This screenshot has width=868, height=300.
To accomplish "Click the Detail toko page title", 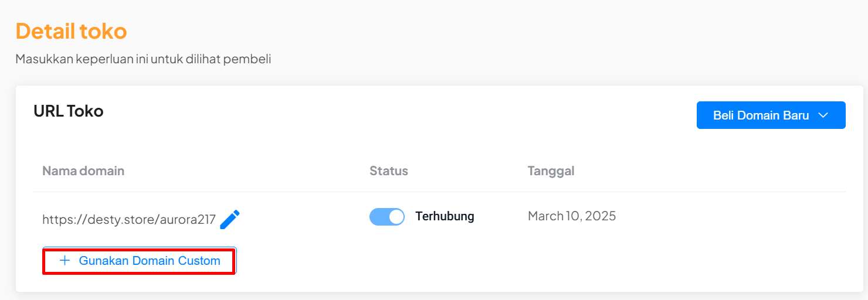I will click(x=71, y=30).
